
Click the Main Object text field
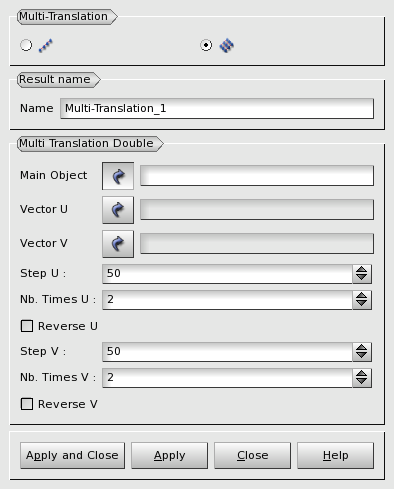(257, 176)
